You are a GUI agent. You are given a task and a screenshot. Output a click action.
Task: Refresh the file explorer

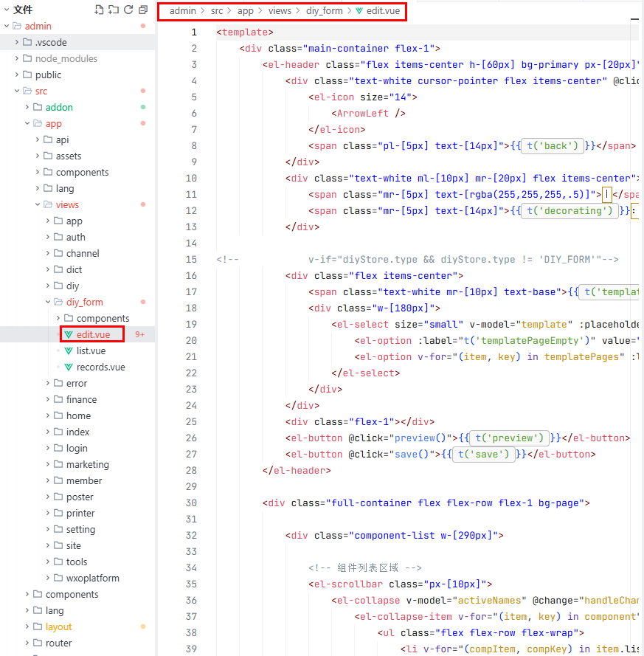(128, 10)
